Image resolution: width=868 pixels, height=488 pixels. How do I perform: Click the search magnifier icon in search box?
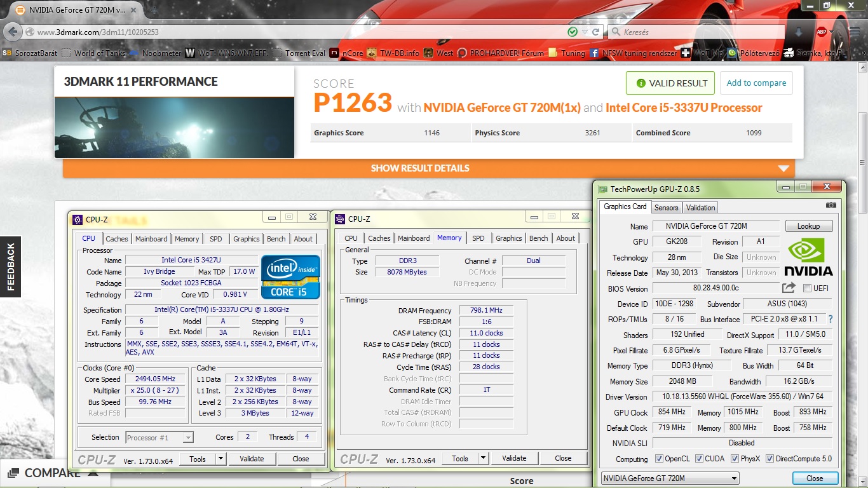click(615, 32)
